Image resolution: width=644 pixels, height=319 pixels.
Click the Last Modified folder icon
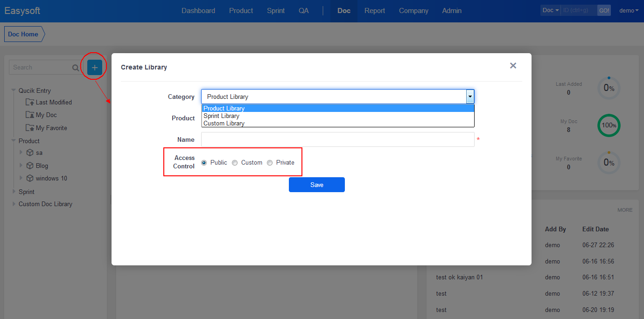click(30, 102)
